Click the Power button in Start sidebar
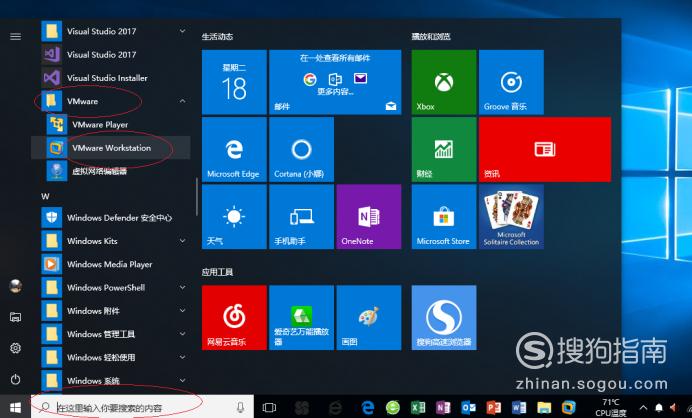The width and height of the screenshot is (692, 418). tap(15, 380)
